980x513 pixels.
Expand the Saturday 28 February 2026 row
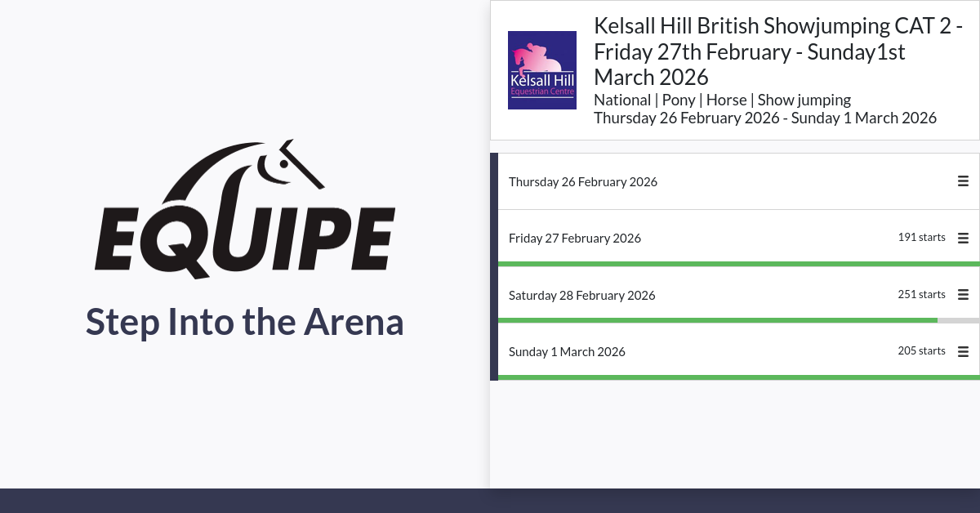(582, 295)
